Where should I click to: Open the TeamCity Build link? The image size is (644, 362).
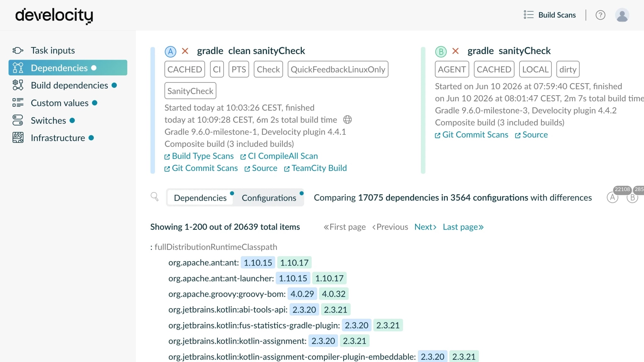tap(315, 168)
